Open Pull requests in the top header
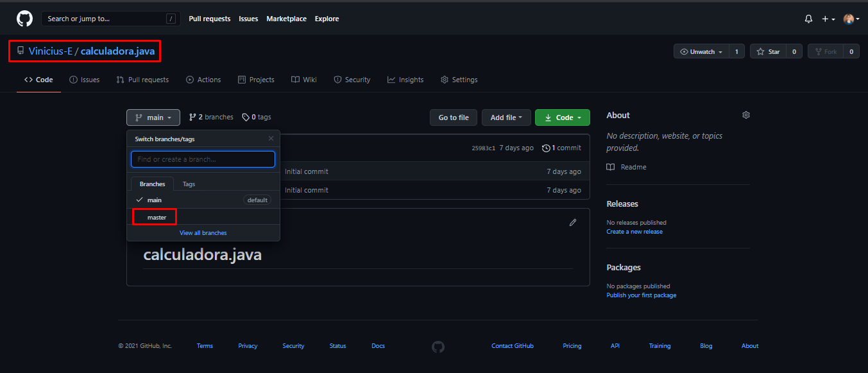The width and height of the screenshot is (868, 373). point(210,19)
